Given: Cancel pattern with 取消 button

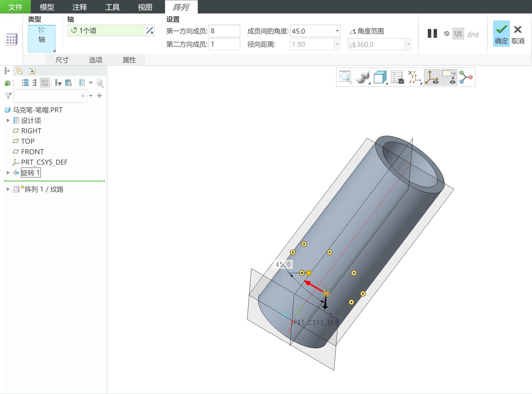Looking at the screenshot, I should tap(518, 34).
